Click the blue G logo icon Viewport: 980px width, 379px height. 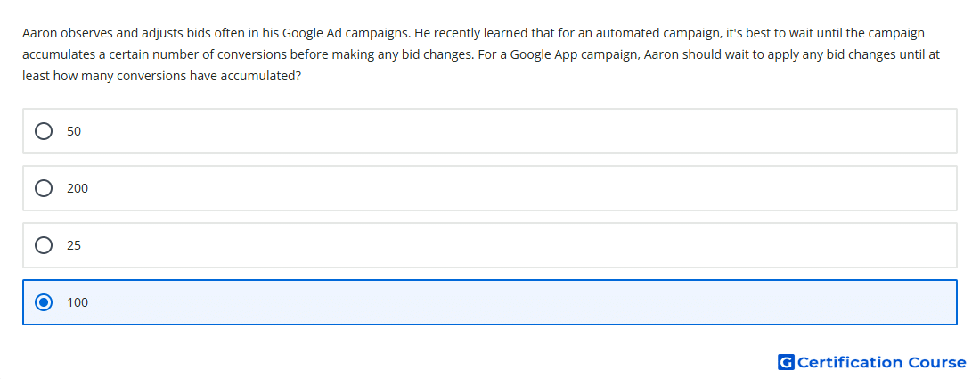pos(786,362)
